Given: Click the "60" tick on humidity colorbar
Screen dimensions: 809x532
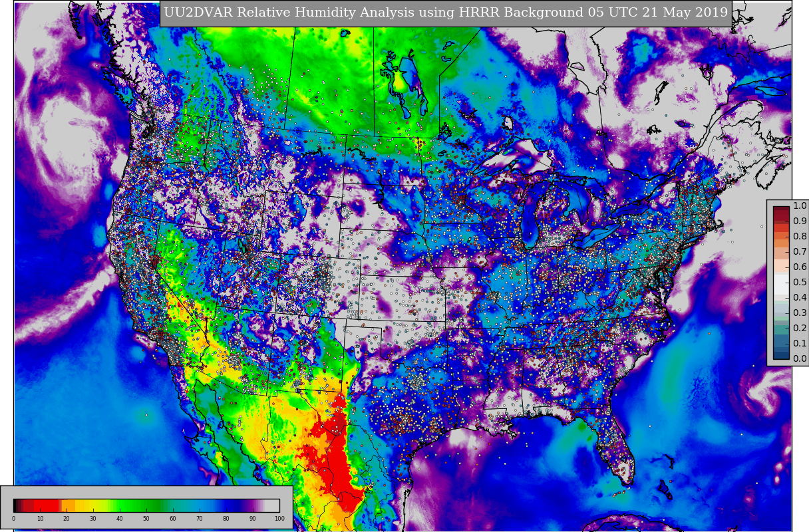Looking at the screenshot, I should click(173, 519).
